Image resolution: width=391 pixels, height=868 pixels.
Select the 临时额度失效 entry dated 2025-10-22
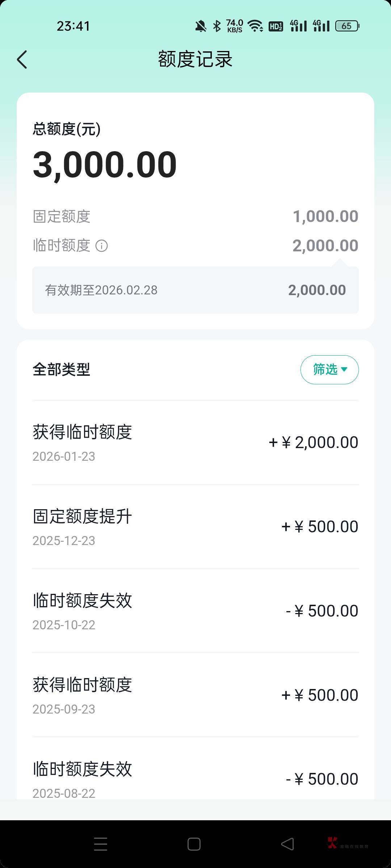(x=195, y=611)
